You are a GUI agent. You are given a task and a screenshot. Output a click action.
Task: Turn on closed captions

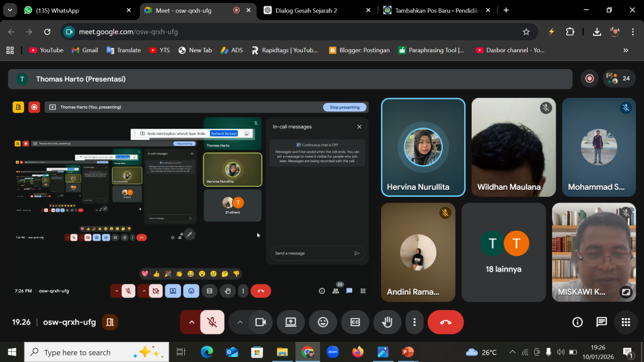(355, 322)
